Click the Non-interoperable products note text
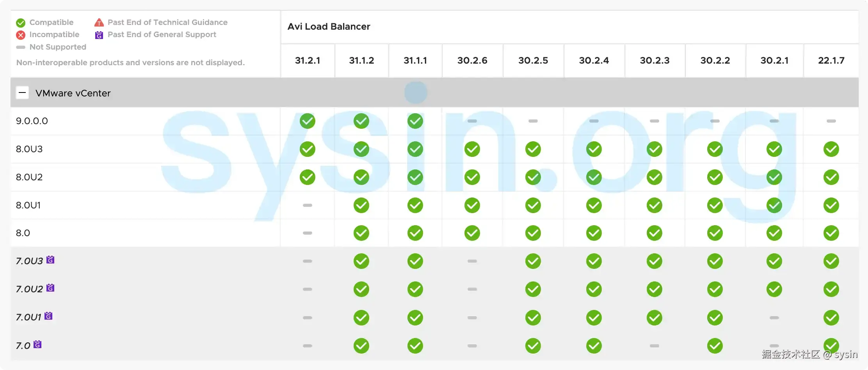Screen dimensions: 868x370 pos(130,62)
